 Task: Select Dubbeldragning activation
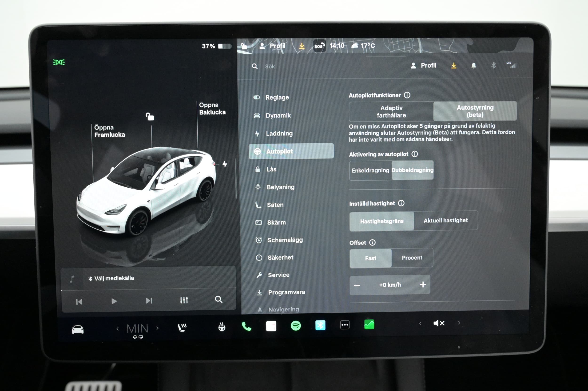pos(412,170)
